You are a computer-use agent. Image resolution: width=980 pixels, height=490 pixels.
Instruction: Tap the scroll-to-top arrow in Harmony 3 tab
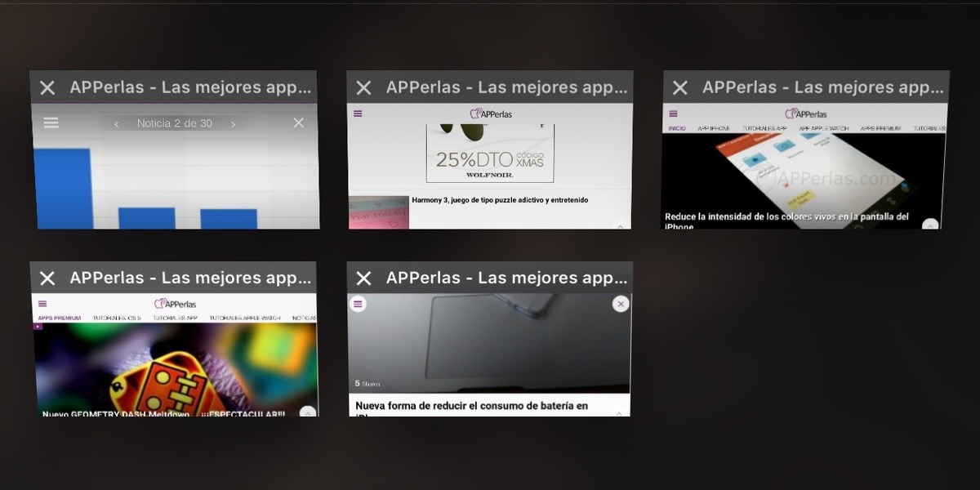(x=620, y=225)
